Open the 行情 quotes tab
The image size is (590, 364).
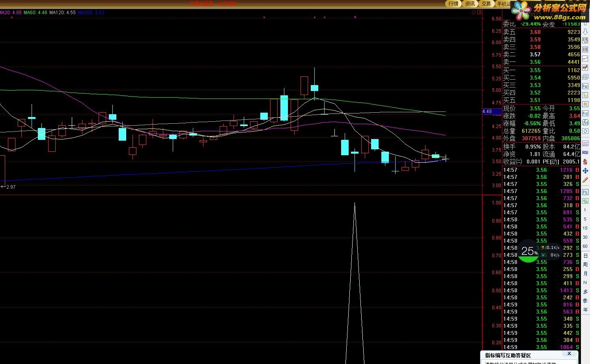pyautogui.click(x=454, y=4)
